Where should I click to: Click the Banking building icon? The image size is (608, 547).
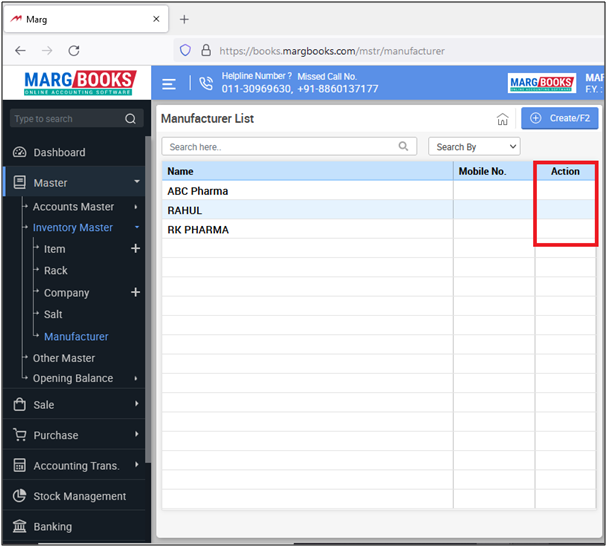pyautogui.click(x=19, y=526)
